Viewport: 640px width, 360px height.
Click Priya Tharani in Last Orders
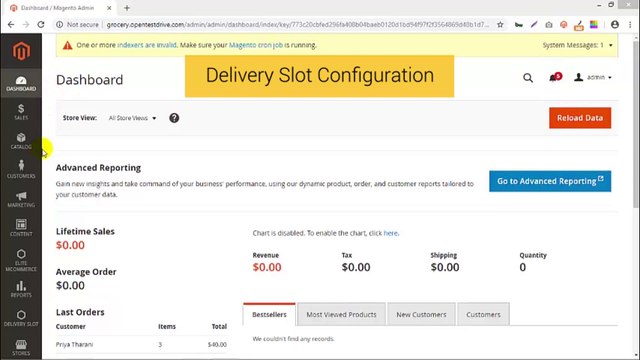[75, 344]
